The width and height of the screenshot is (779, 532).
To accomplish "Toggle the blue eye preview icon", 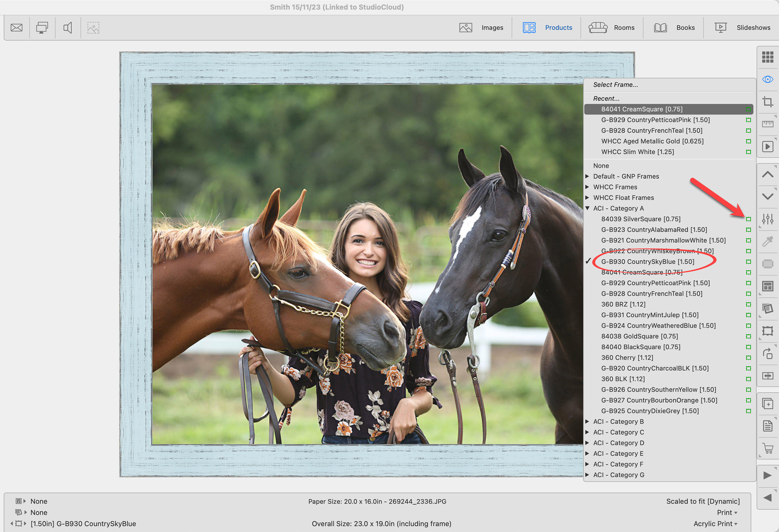I will [x=768, y=79].
